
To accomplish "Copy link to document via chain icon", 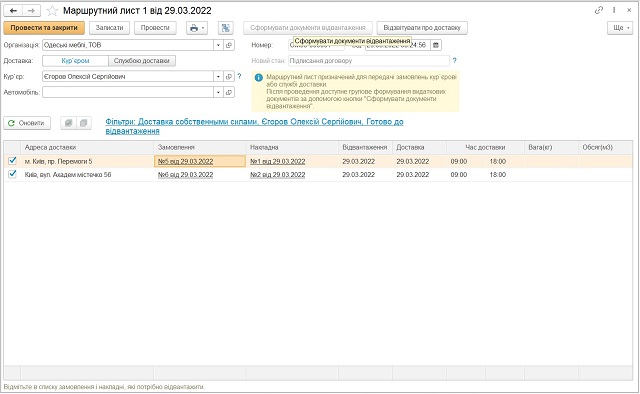I will tap(599, 10).
